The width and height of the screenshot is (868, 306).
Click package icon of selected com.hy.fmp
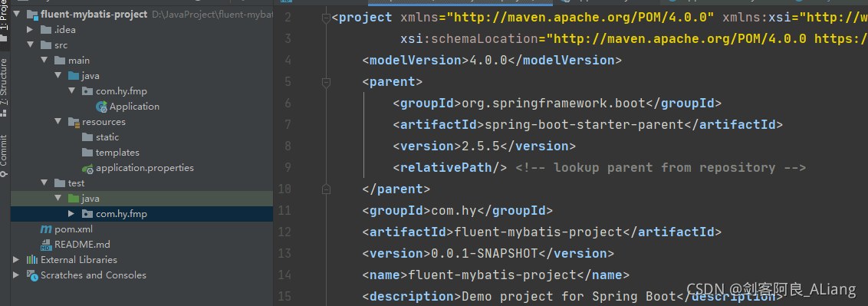pos(87,214)
